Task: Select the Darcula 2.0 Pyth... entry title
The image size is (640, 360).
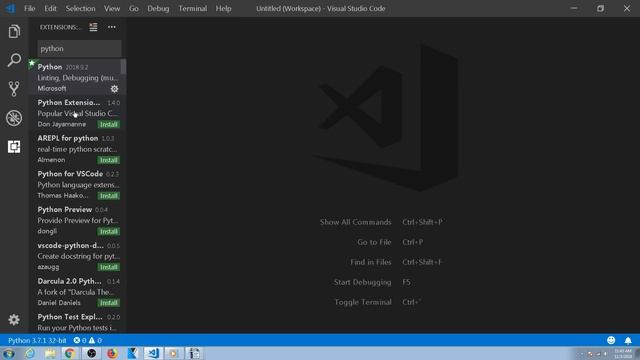Action: click(x=69, y=281)
